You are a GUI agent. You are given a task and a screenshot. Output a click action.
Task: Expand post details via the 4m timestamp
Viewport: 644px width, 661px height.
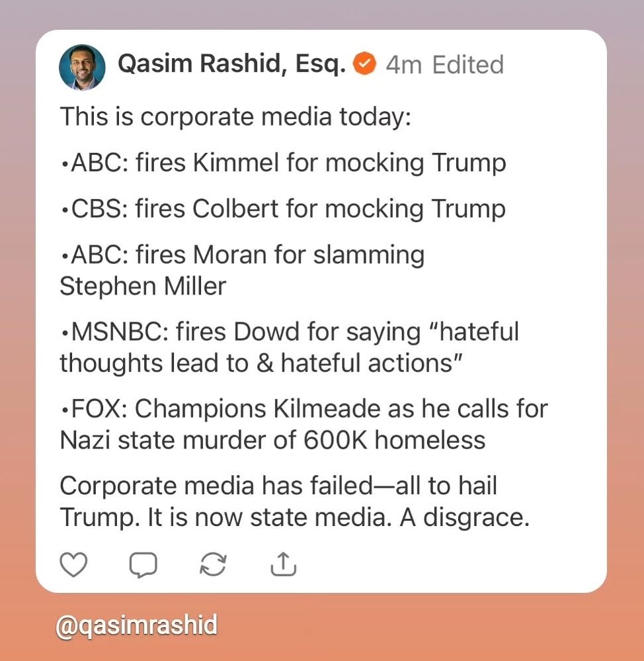404,64
